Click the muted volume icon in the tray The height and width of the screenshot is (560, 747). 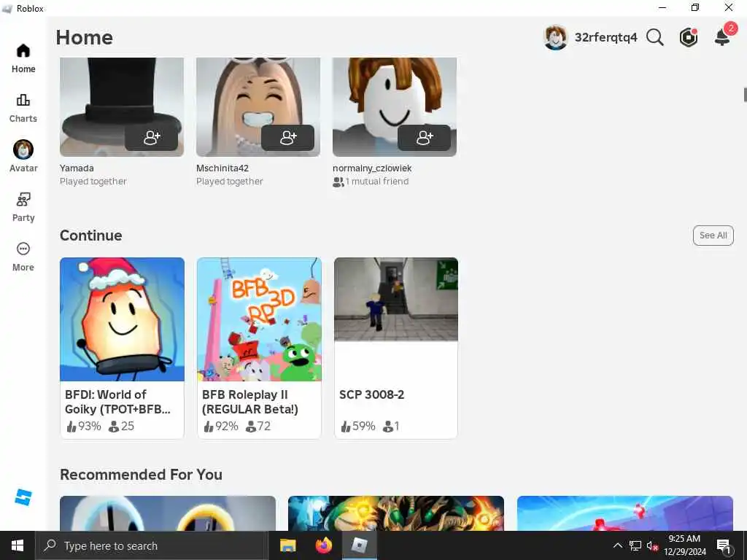652,546
